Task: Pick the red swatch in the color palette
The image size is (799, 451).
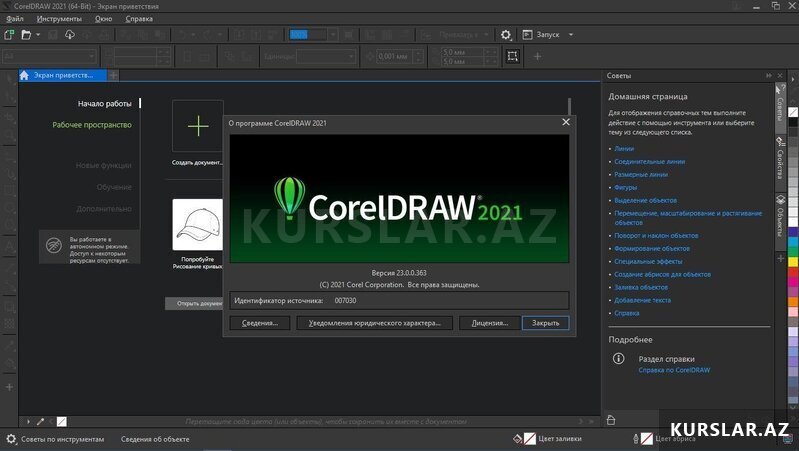Action: tap(793, 272)
